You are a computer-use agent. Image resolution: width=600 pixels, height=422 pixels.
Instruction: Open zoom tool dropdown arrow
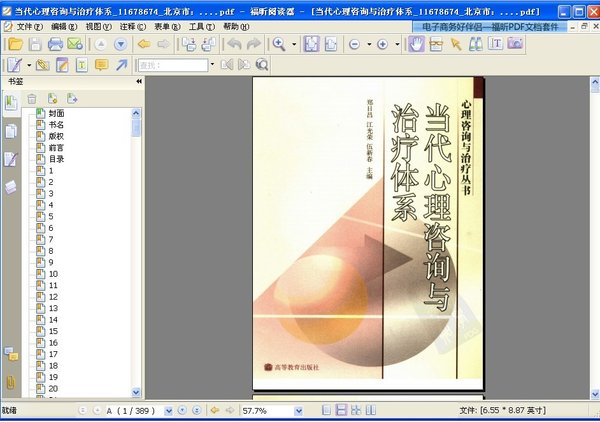tap(294, 44)
